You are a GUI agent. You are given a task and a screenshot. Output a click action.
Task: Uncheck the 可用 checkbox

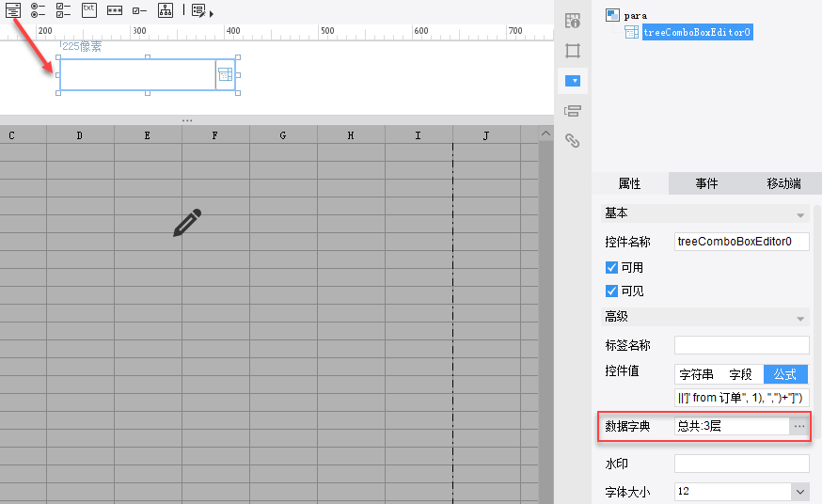[611, 268]
